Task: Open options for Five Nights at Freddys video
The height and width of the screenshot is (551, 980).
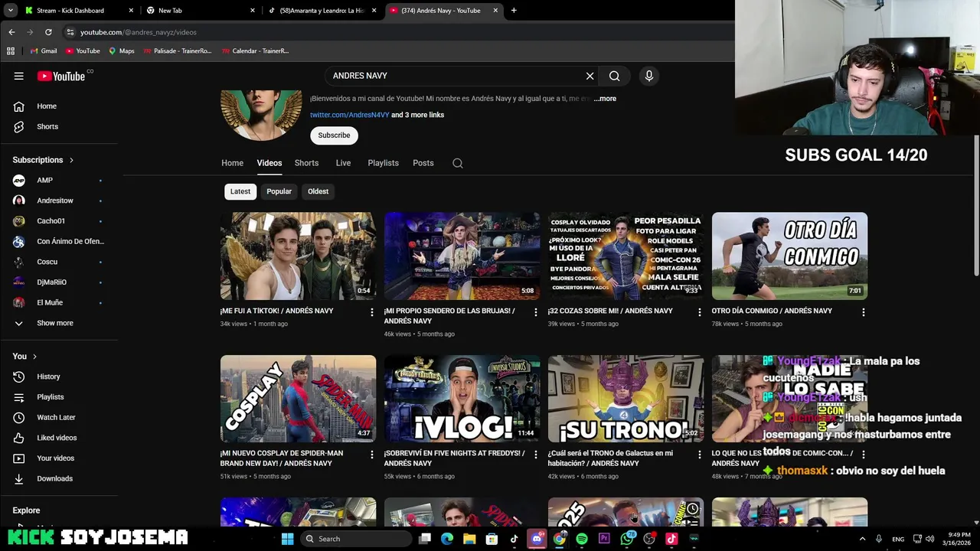Action: (x=536, y=455)
